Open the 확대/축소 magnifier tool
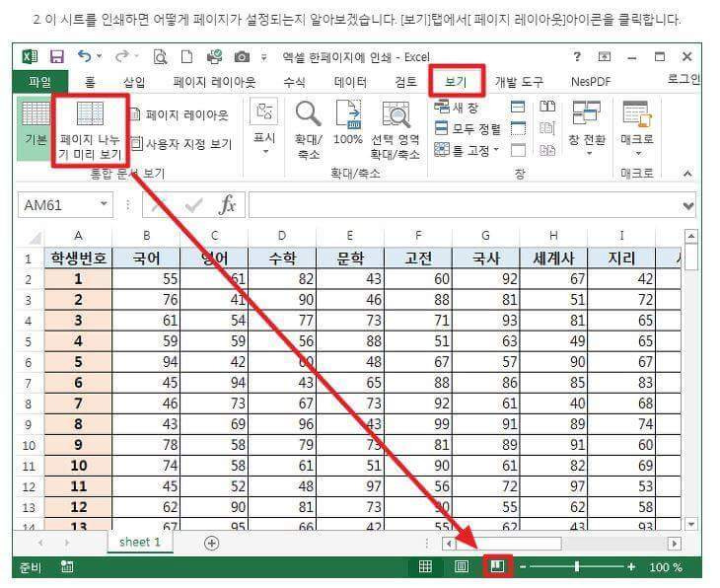Screen dimensions: 720x588 tap(308, 130)
